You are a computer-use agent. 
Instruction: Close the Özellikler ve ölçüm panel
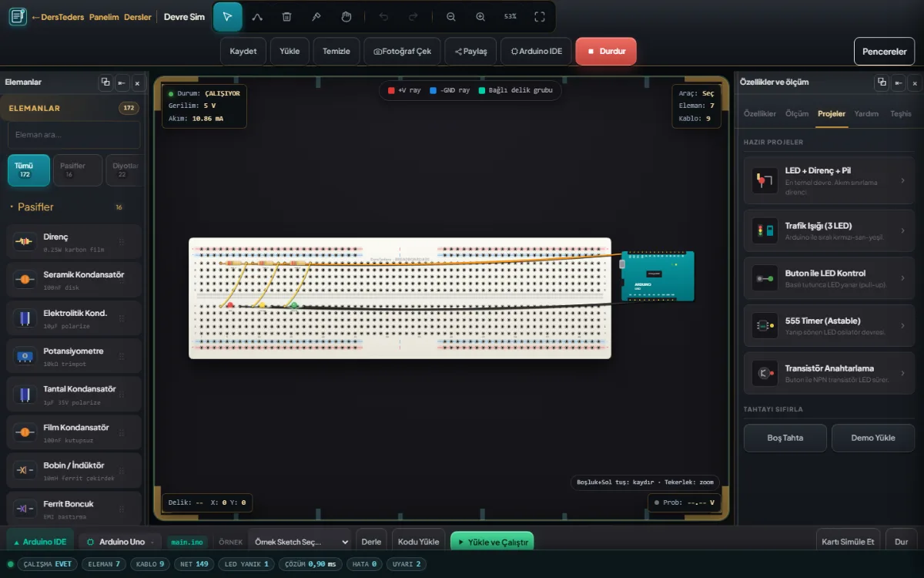coord(915,82)
